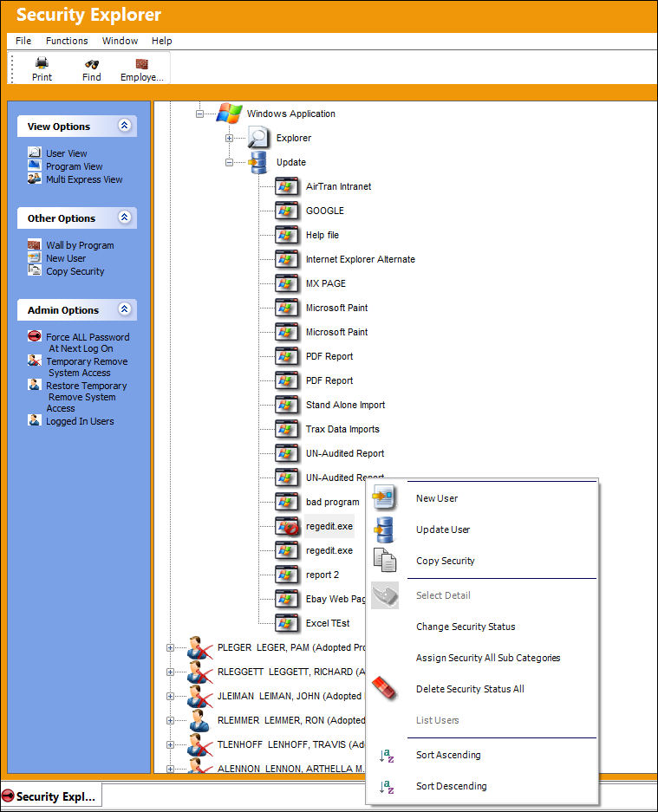
Task: Click the Update User database icon
Action: pos(384,529)
